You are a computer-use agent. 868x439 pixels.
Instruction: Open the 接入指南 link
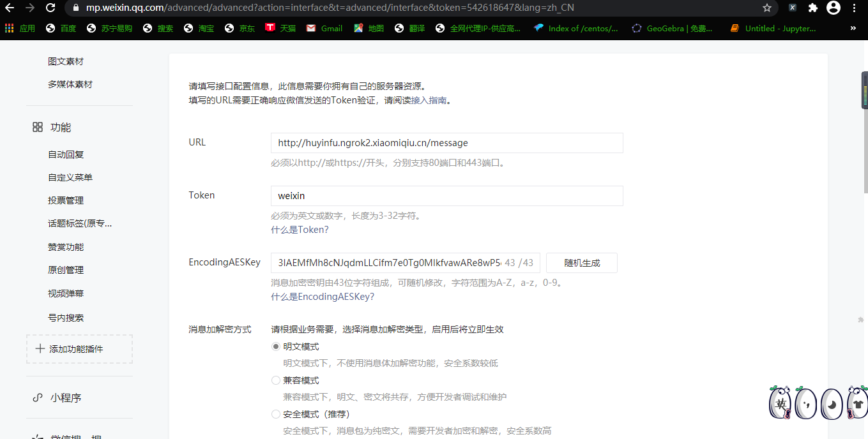(429, 100)
